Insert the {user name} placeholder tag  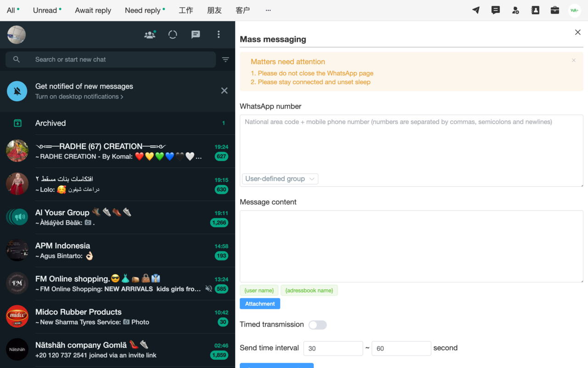[259, 290]
